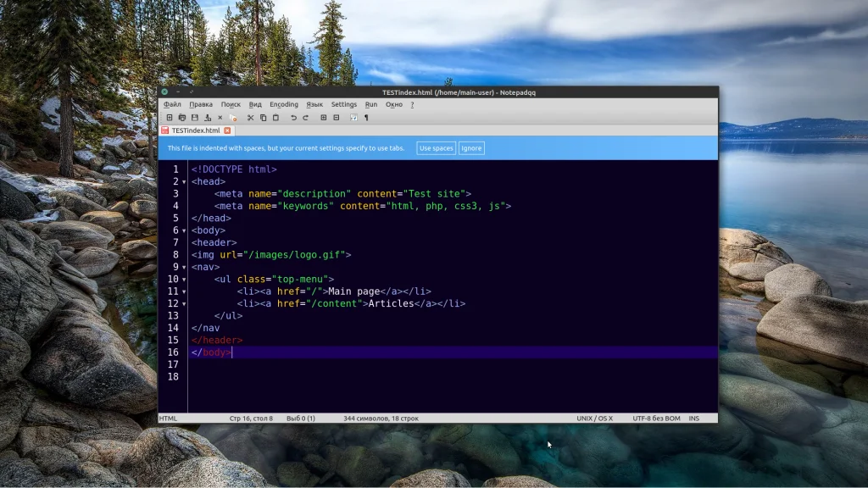
Task: Open the Файл menu
Action: point(172,104)
